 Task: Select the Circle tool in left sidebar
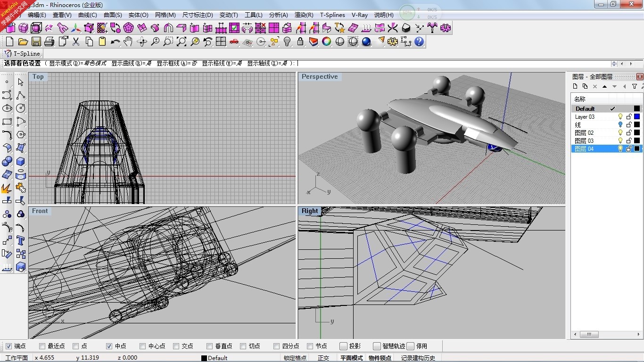20,108
